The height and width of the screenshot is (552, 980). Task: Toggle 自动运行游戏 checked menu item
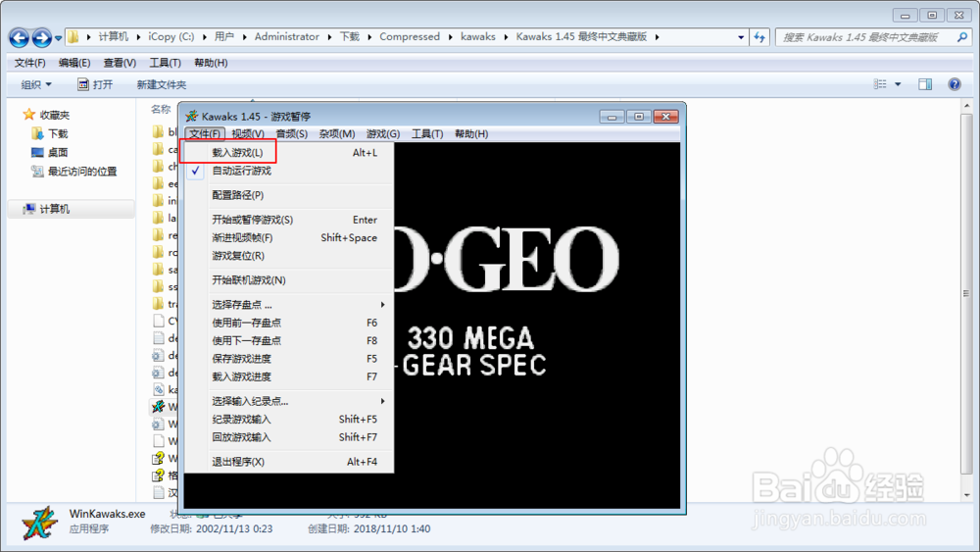(288, 171)
